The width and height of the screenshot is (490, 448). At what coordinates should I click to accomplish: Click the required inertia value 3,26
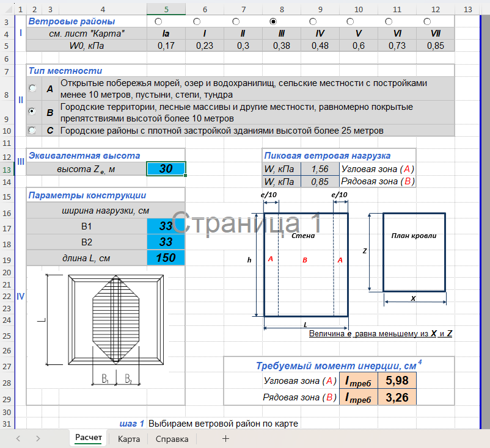point(397,397)
